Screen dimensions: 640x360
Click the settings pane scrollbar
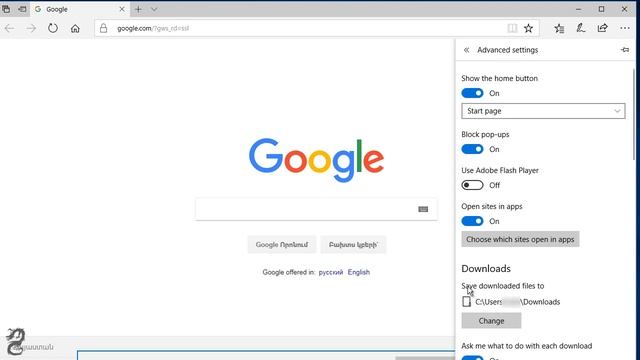pos(633,114)
